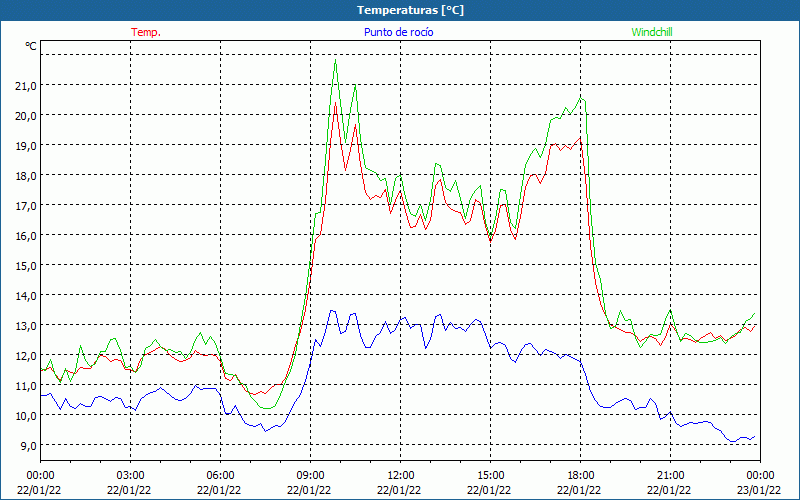Click the 21,0 y-axis value
The image size is (800, 500).
coord(26,86)
